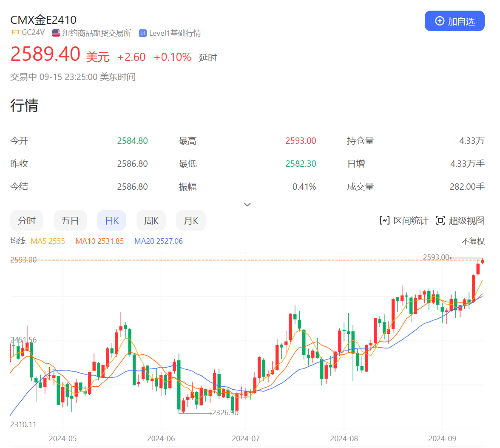Click the 延时 delayed label
The width and height of the screenshot is (500, 448).
tap(208, 58)
